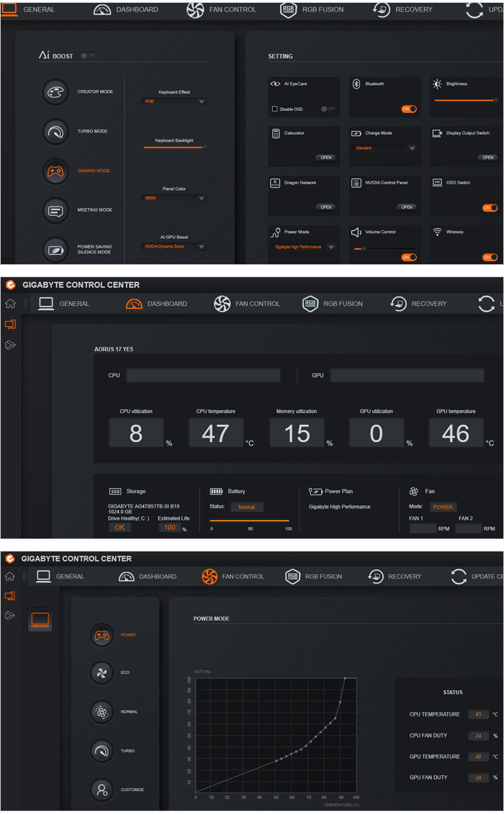Click the OSD Switch icon
Image resolution: width=504 pixels, height=815 pixels.
pyautogui.click(x=438, y=182)
